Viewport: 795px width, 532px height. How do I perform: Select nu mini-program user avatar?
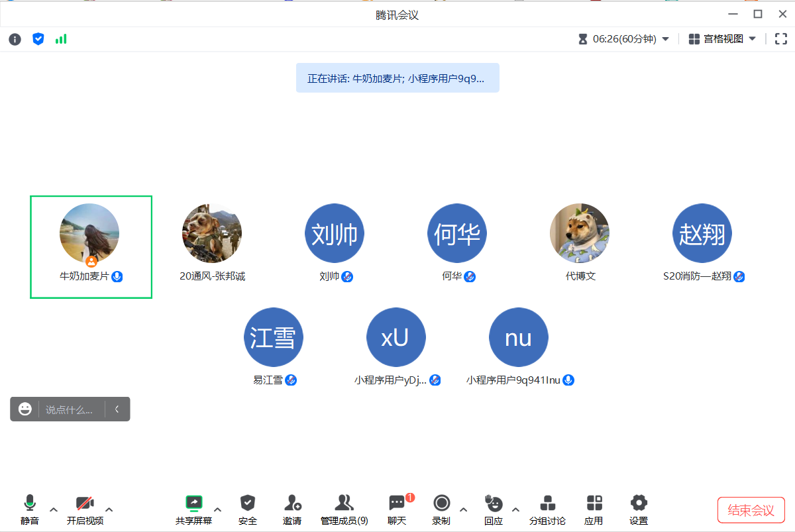(x=519, y=337)
